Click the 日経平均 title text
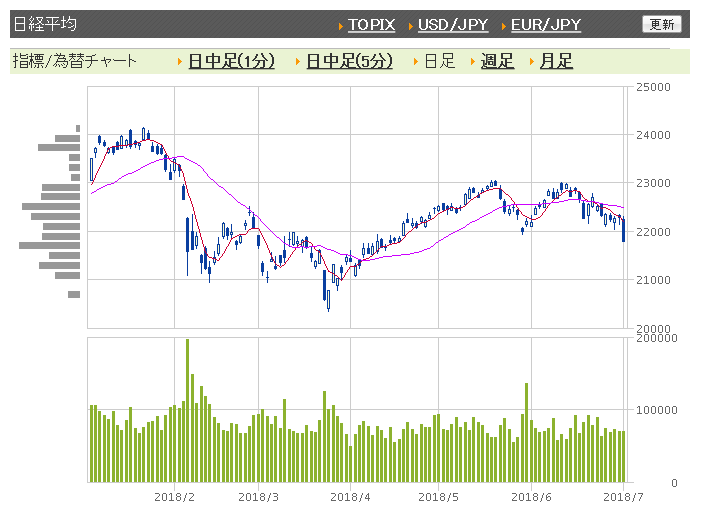This screenshot has height=522, width=702. pos(45,24)
